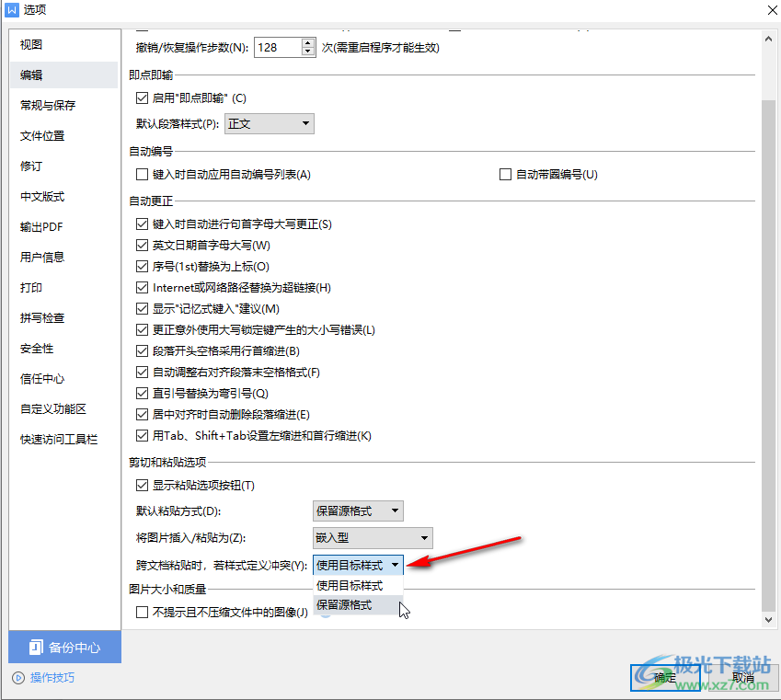Toggle 显示"记忆式键入"建议 checkbox

pyautogui.click(x=142, y=309)
